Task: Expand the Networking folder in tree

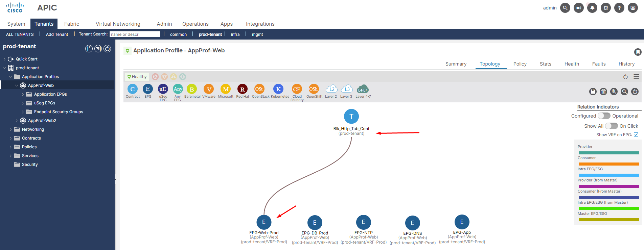Action: (10, 129)
